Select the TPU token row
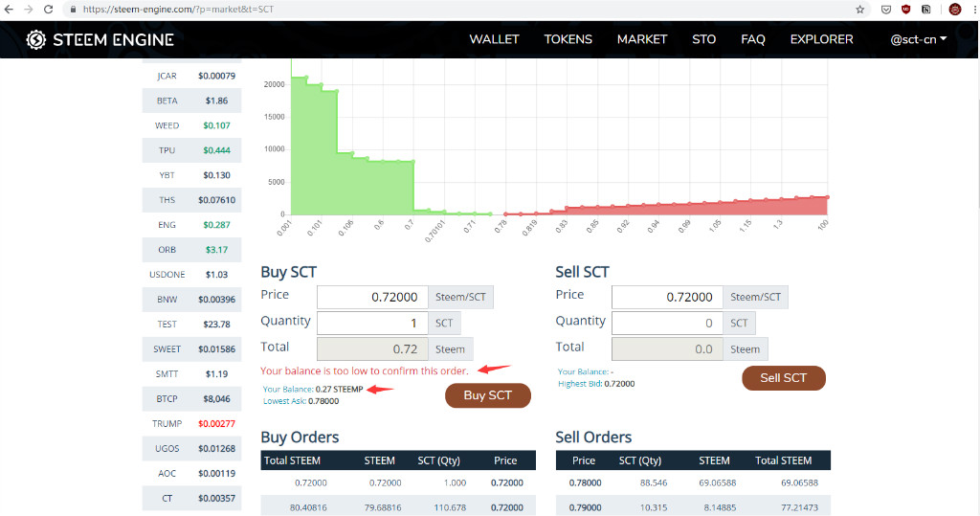 [x=191, y=150]
